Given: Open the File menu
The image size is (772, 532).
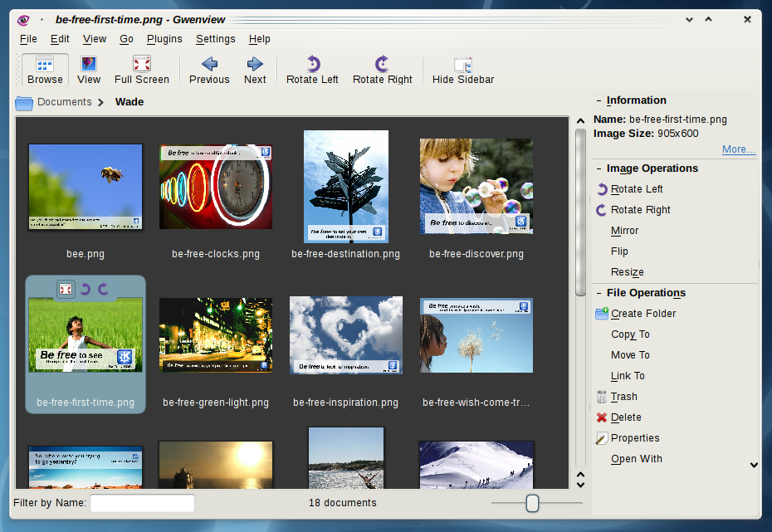Looking at the screenshot, I should click(28, 39).
